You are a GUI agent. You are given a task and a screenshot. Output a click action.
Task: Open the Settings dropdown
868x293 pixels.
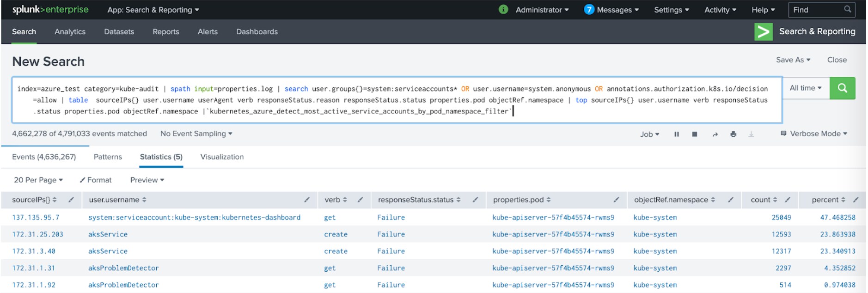coord(672,10)
